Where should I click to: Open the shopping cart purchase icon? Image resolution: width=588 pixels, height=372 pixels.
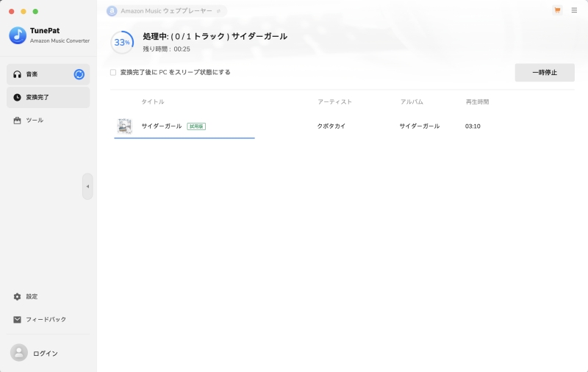tap(557, 10)
